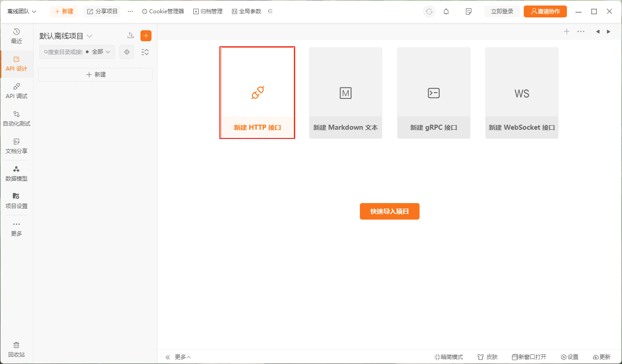Click the orange plus add button
This screenshot has width=622, height=364.
pos(146,36)
